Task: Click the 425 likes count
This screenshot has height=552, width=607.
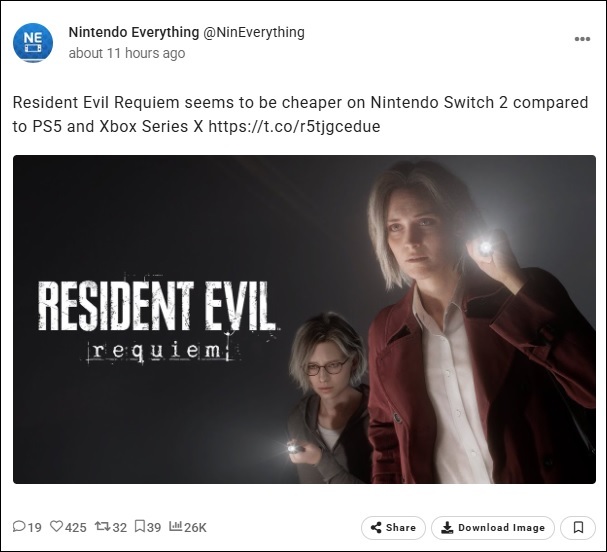Action: 76,527
